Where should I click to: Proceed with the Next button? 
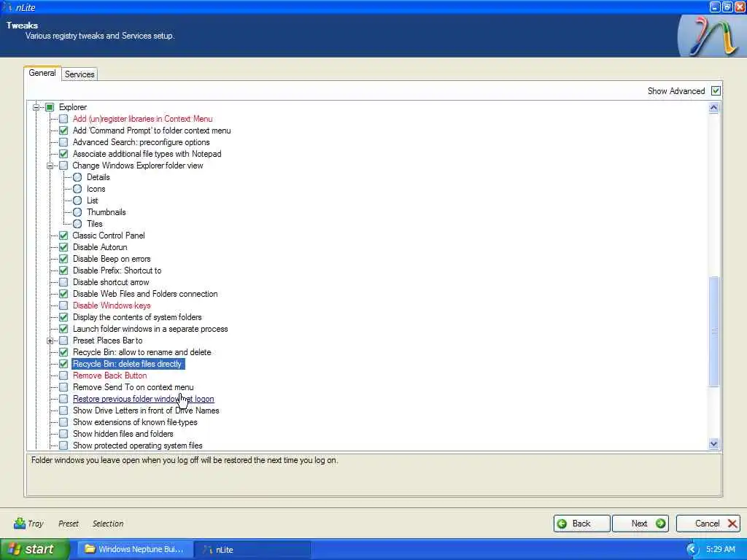(640, 524)
